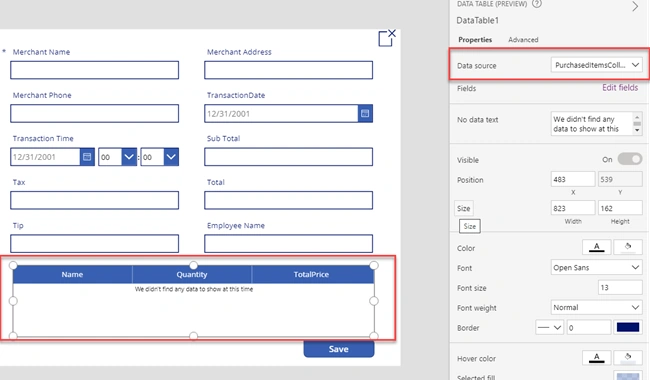This screenshot has height=380, width=650.
Task: Choose fill color under Color property
Action: pyautogui.click(x=628, y=247)
